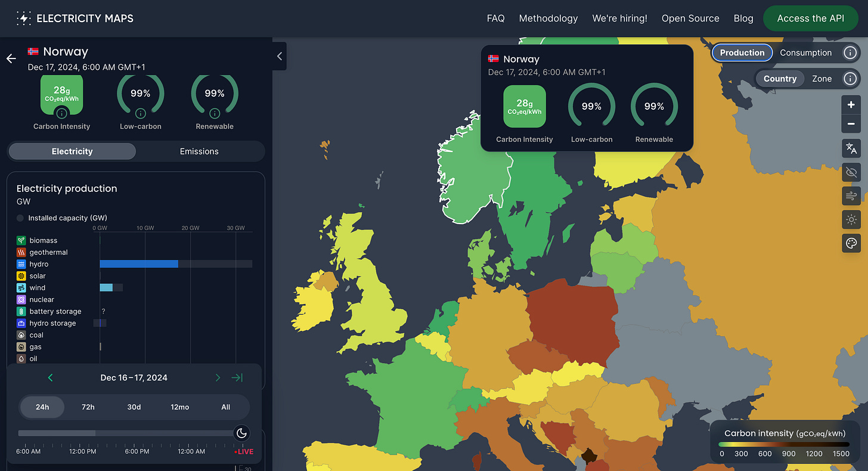Click the carbon intensity legend color bar
Screen dimensions: 868x471
[x=784, y=444]
